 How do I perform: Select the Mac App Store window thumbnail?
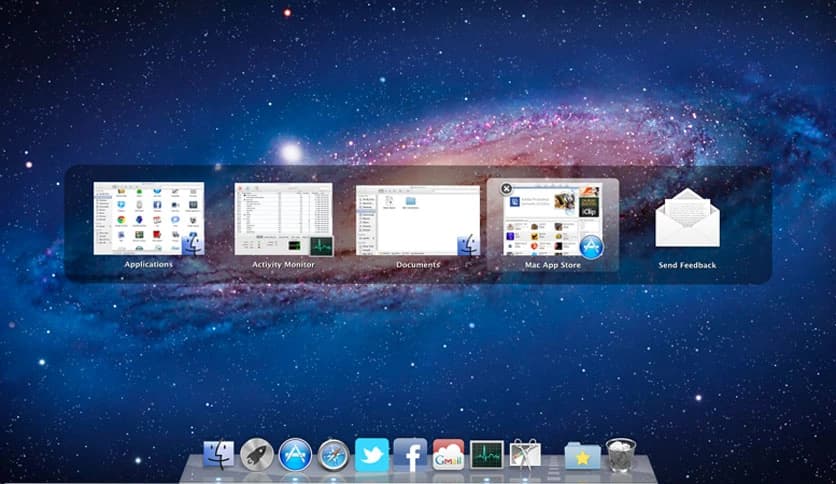coord(553,220)
